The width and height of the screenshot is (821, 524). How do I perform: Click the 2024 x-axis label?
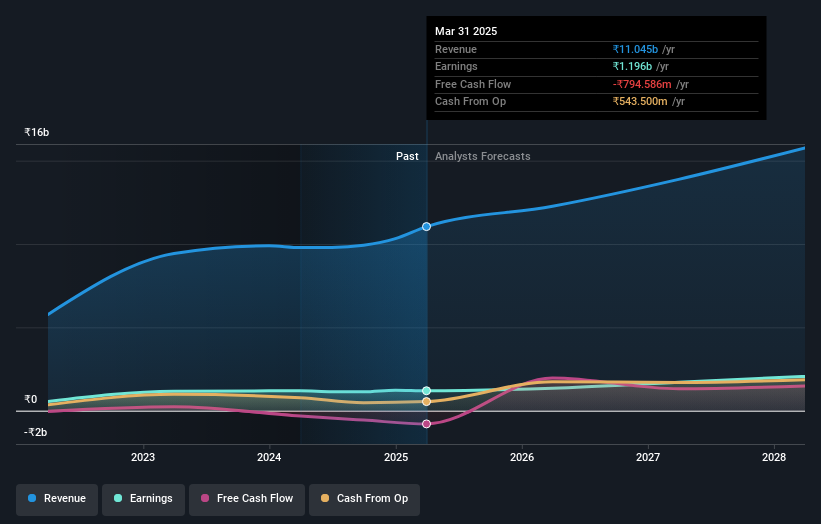click(x=269, y=458)
